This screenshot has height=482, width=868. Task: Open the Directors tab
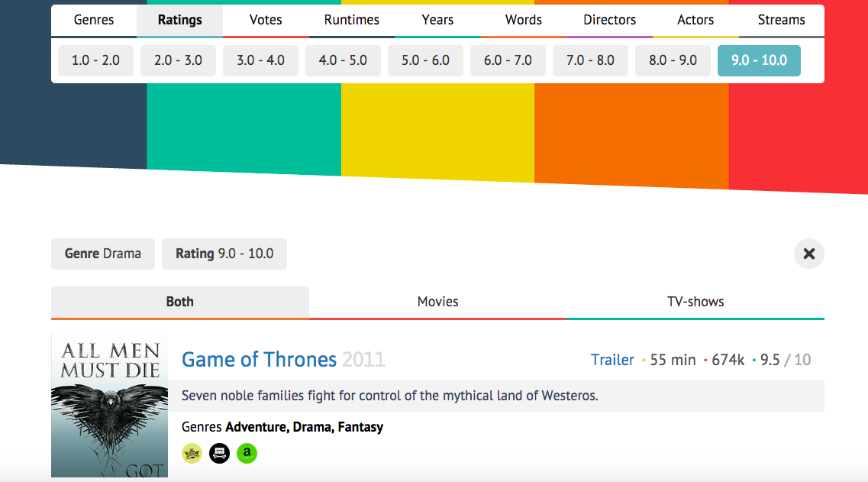tap(609, 21)
